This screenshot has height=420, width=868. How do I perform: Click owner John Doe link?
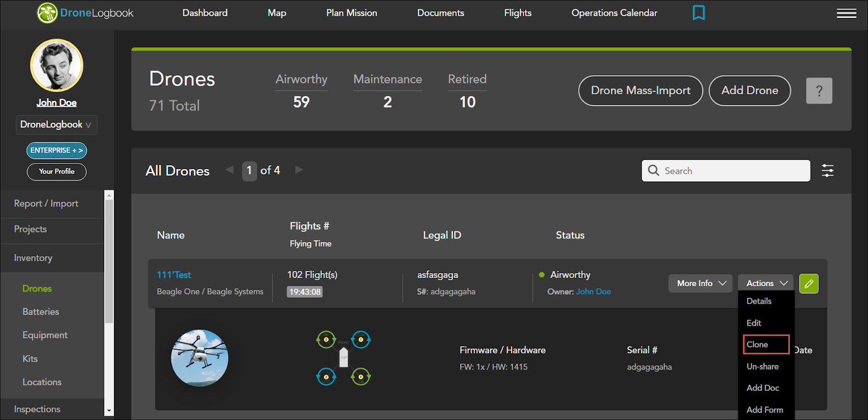(593, 292)
